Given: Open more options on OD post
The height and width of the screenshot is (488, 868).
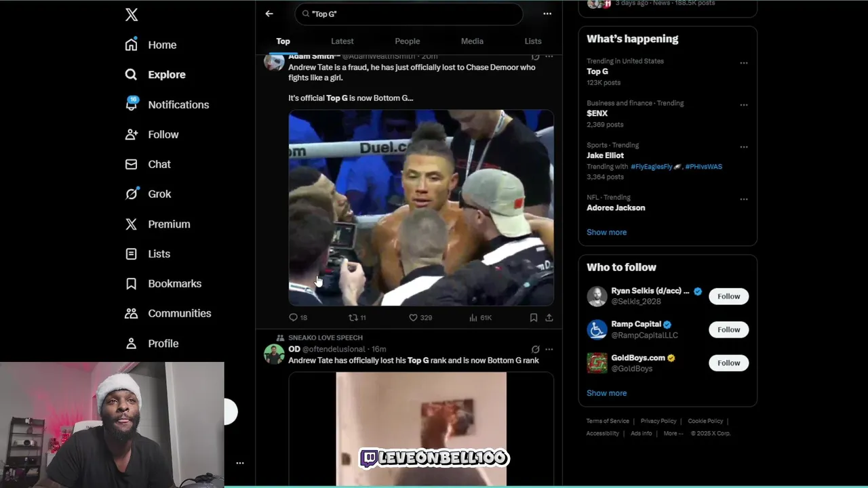Looking at the screenshot, I should coord(549,349).
